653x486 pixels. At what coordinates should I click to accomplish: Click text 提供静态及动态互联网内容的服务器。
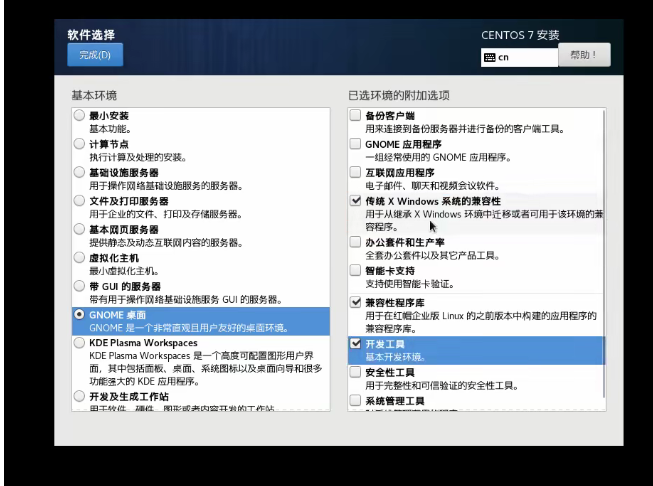click(166, 243)
